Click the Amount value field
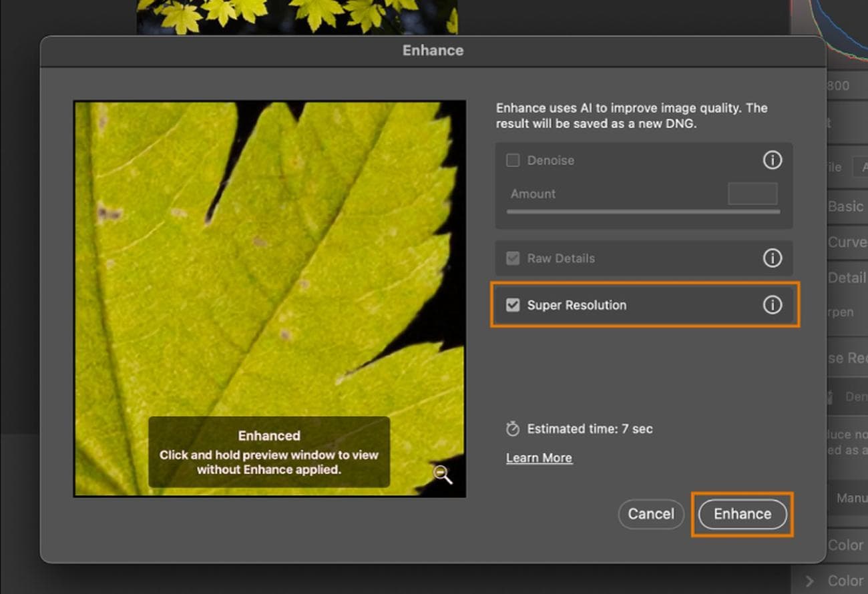The image size is (868, 594). tap(752, 194)
